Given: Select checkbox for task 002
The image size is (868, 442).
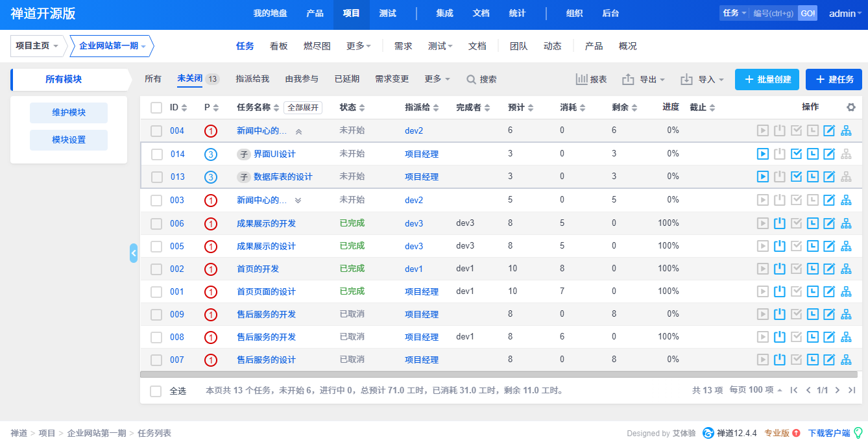Looking at the screenshot, I should point(156,269).
